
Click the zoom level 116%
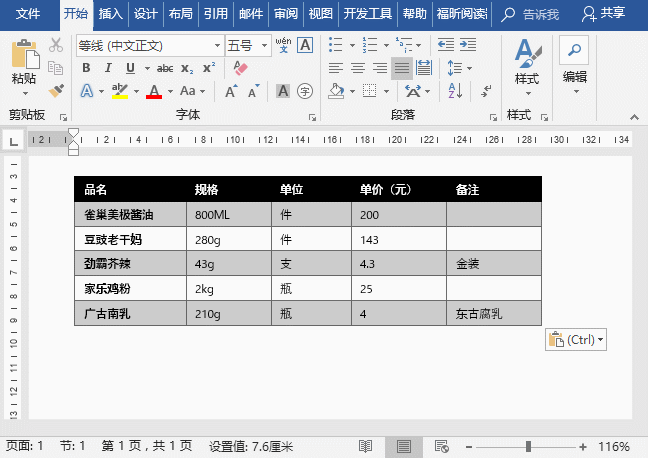(614, 447)
